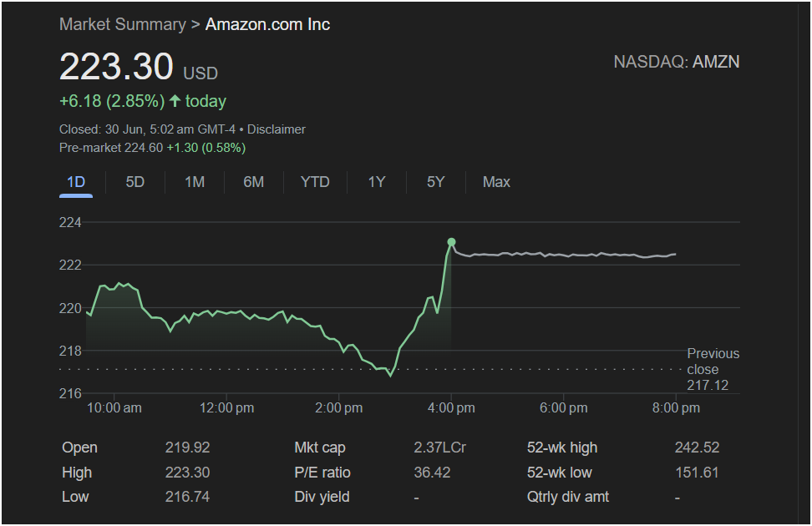The image size is (812, 526).
Task: Switch chart to 1Y range
Action: click(x=377, y=182)
